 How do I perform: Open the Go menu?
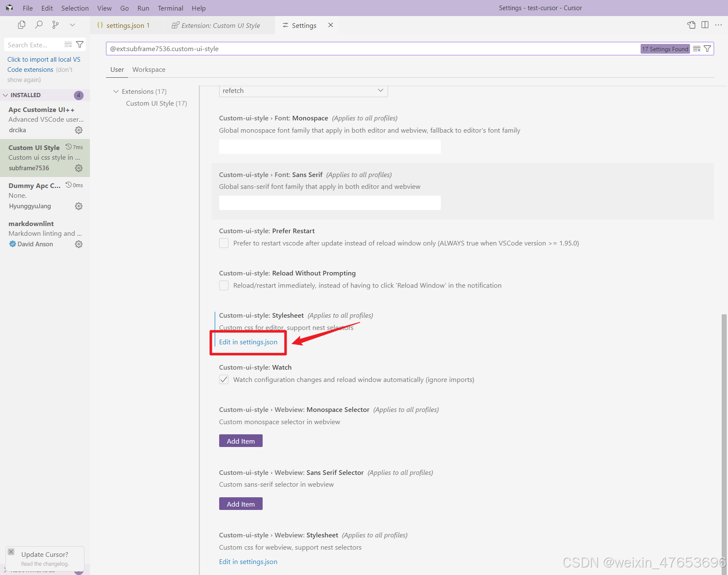pos(125,8)
